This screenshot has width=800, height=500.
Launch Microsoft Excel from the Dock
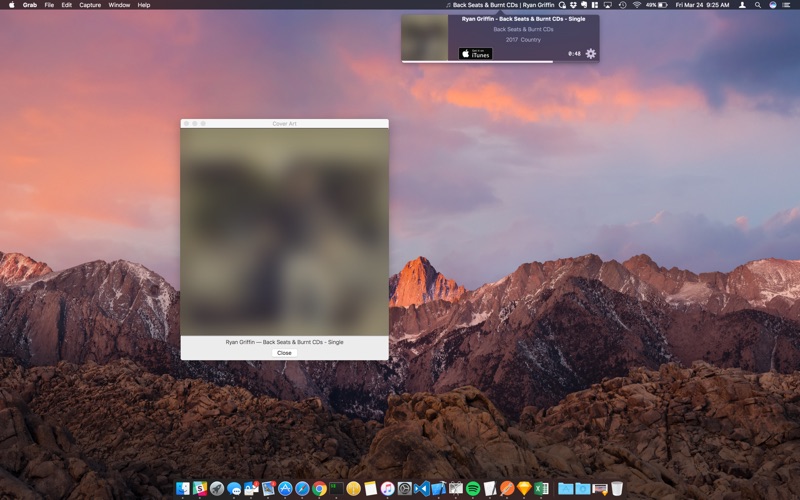[541, 488]
